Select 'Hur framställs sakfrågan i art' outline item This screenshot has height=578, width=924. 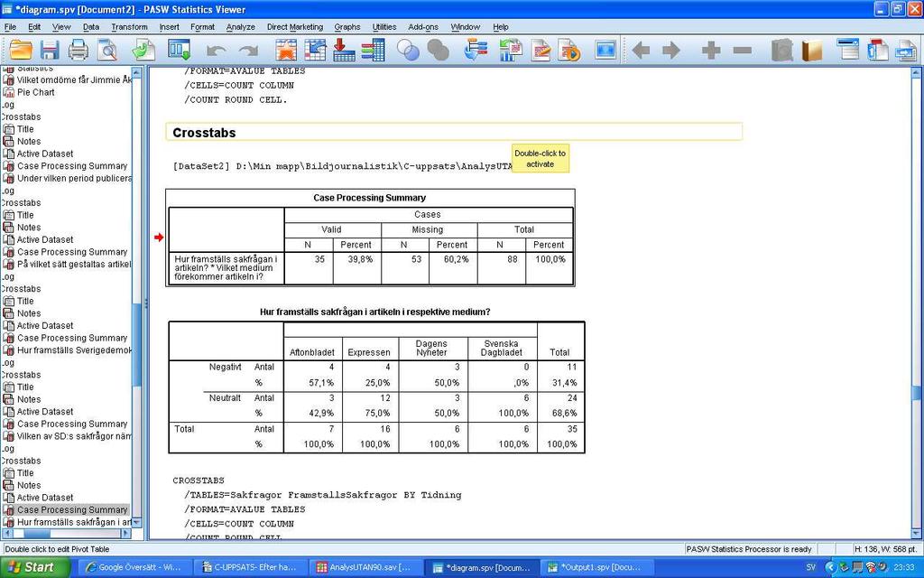pos(74,523)
